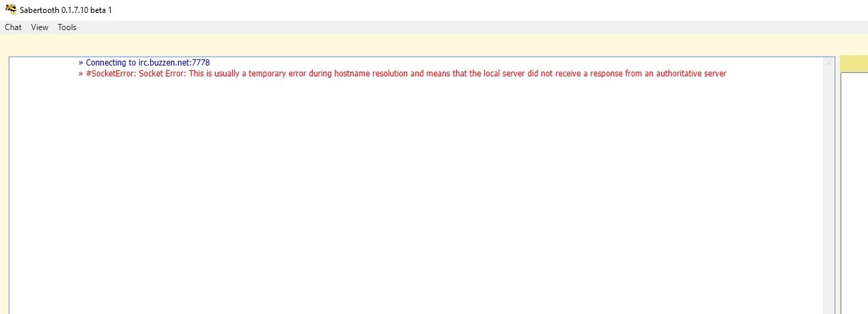The image size is (868, 314).
Task: Click the empty white chat log area
Action: (417, 198)
